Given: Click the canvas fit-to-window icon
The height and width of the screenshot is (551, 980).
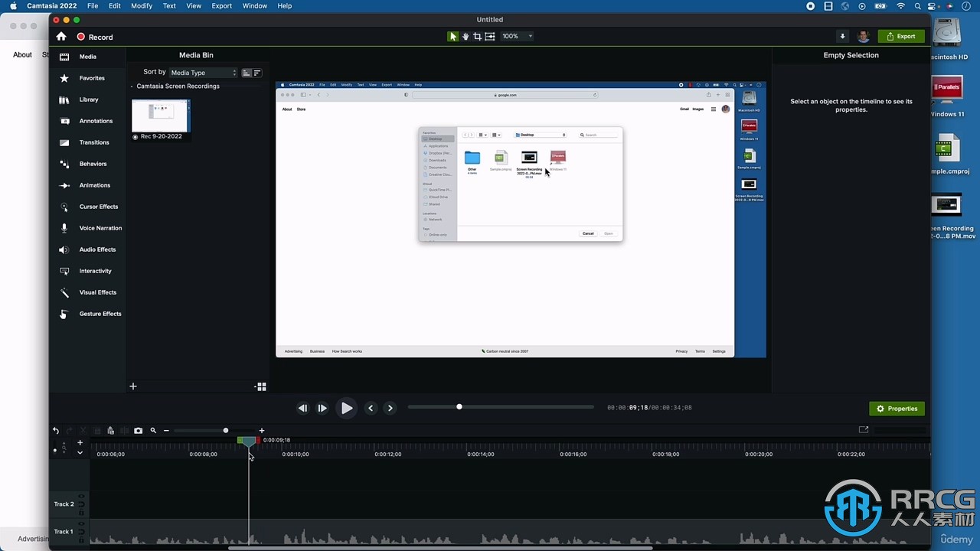Looking at the screenshot, I should tap(490, 36).
